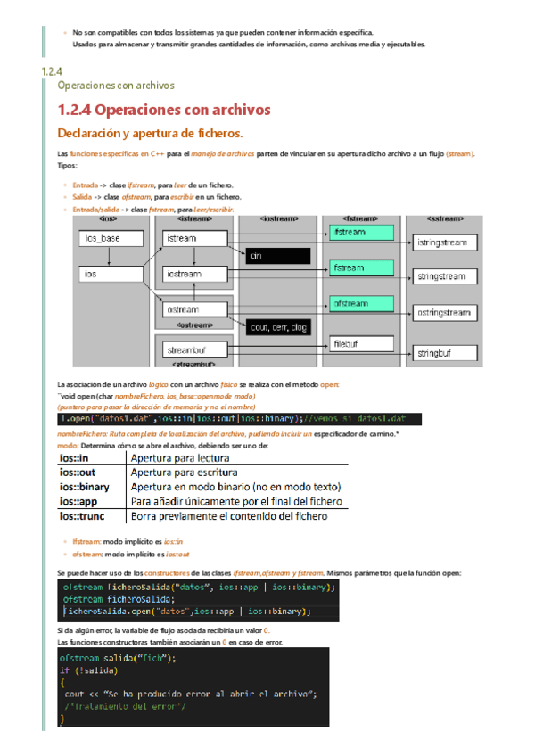535x756 pixels.
Task: Click the 'istream' box in the diagram
Action: click(195, 238)
